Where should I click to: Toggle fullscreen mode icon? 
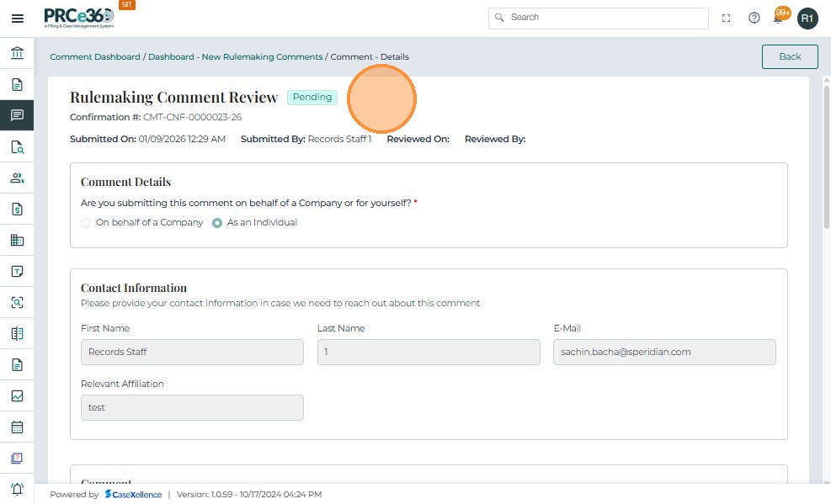coord(727,19)
